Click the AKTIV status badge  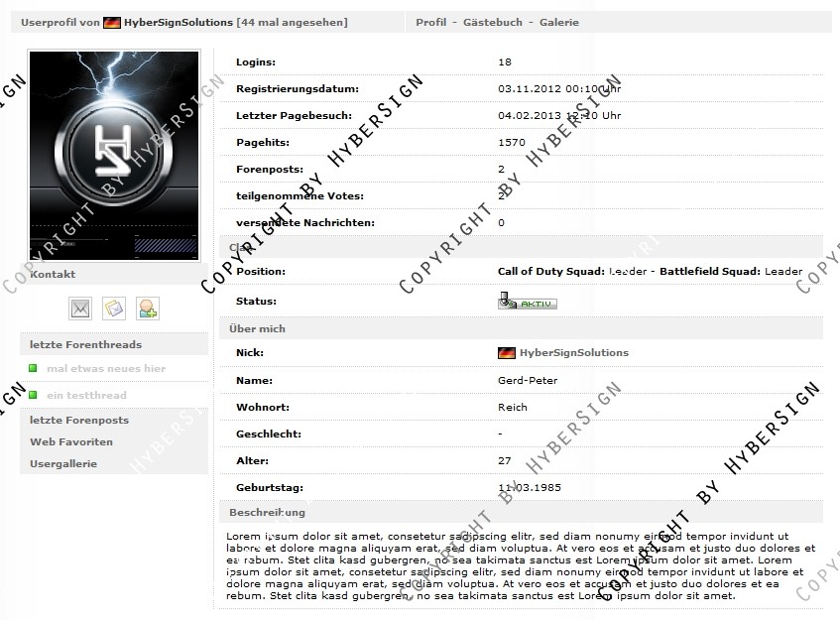click(x=528, y=302)
